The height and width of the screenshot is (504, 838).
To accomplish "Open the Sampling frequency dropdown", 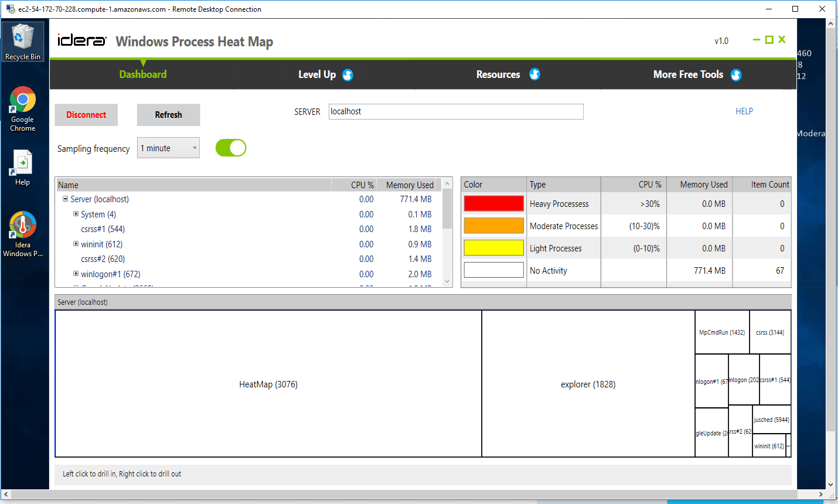I will 193,148.
